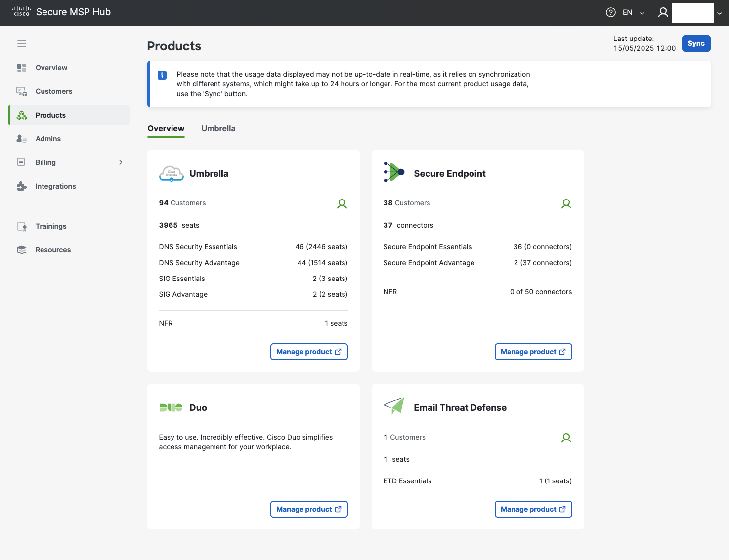
Task: Click the 'Secure MSP Hub' title
Action: (73, 12)
